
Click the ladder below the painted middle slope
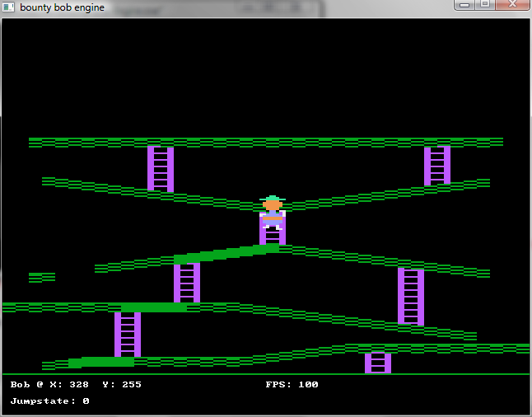[x=187, y=283]
